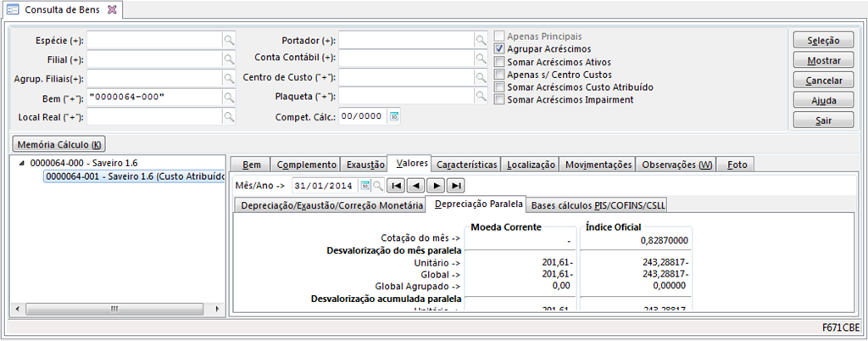
Task: Click the tree scrollbar right arrow
Action: click(217, 308)
